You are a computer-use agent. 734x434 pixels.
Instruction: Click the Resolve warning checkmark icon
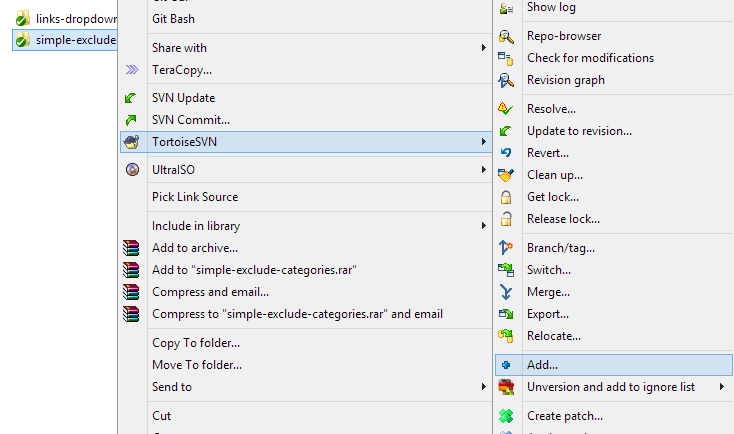[x=506, y=109]
